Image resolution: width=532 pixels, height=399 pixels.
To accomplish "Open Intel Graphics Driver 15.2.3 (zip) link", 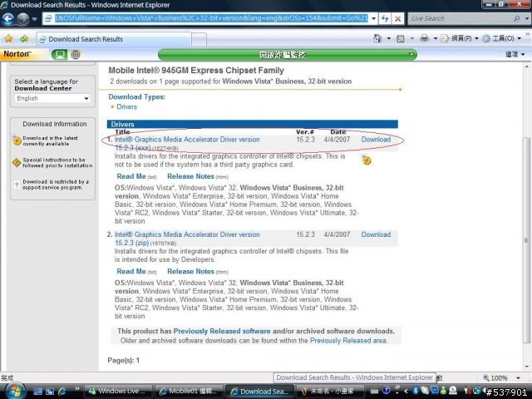I will click(x=187, y=239).
